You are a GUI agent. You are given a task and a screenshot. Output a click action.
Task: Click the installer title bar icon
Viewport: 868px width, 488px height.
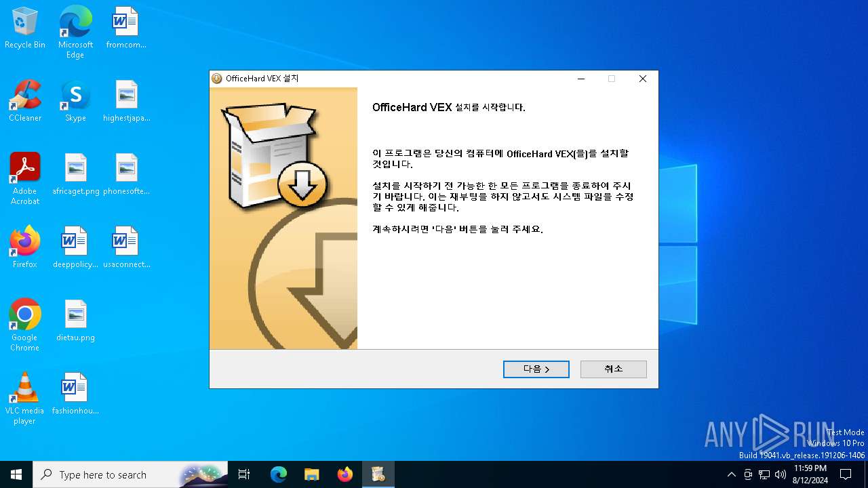coord(217,79)
